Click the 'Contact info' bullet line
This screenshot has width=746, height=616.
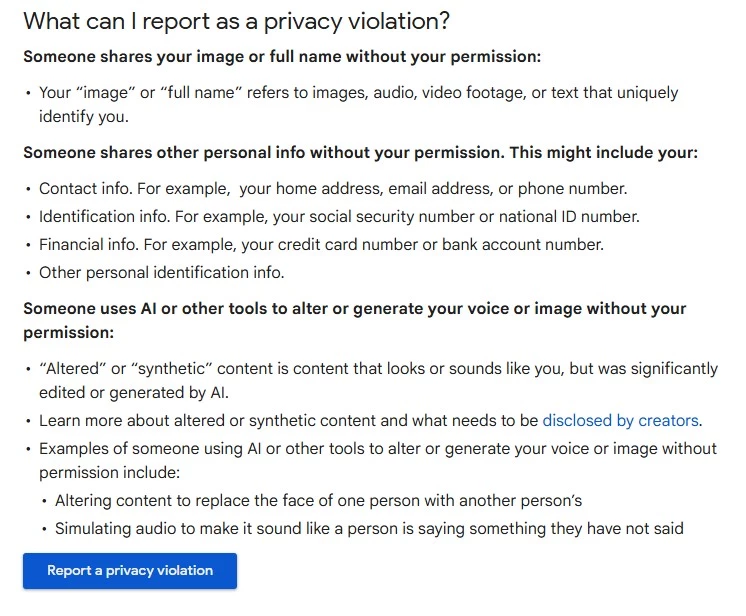pyautogui.click(x=333, y=189)
